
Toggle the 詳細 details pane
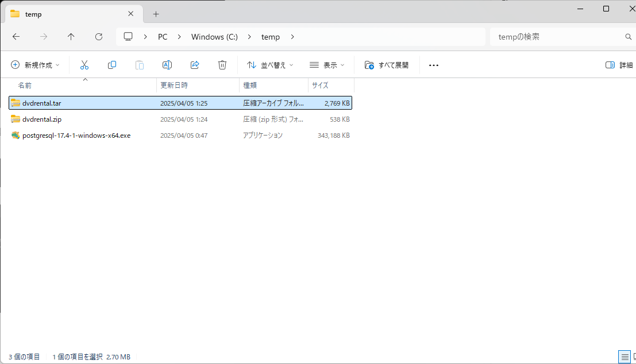[619, 65]
